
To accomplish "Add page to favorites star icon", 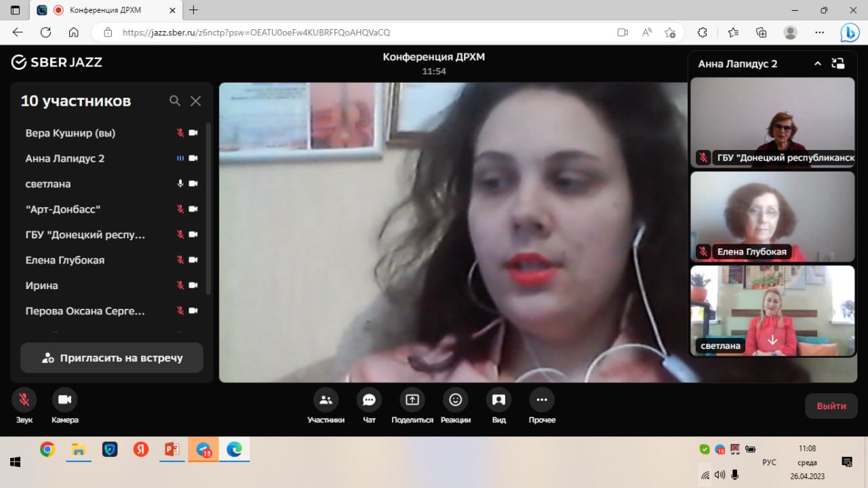I will 670,33.
